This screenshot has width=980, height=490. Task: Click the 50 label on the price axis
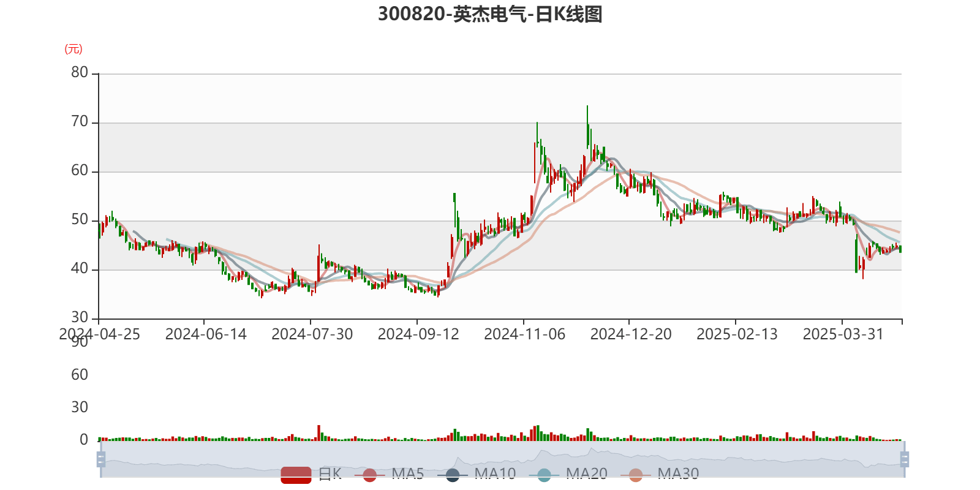point(80,219)
